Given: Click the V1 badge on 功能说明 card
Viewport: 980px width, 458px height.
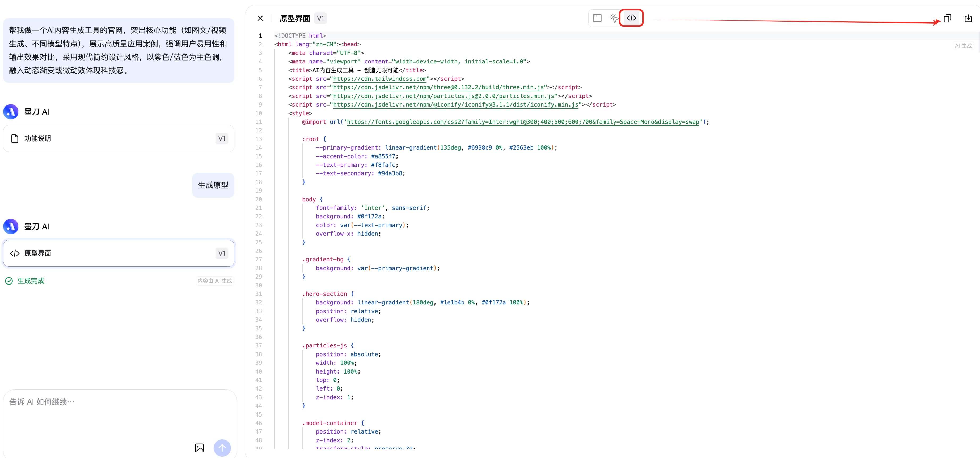Looking at the screenshot, I should coord(222,138).
